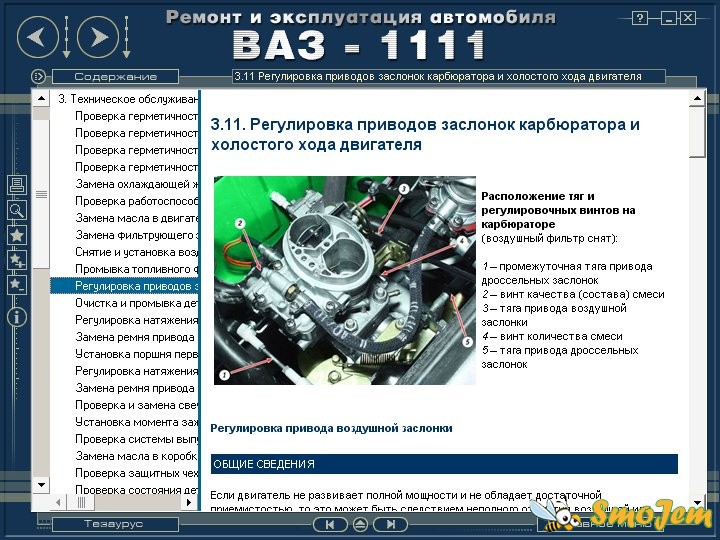Click the carburetor photo
Viewport: 720px width, 540px height.
coord(345,280)
